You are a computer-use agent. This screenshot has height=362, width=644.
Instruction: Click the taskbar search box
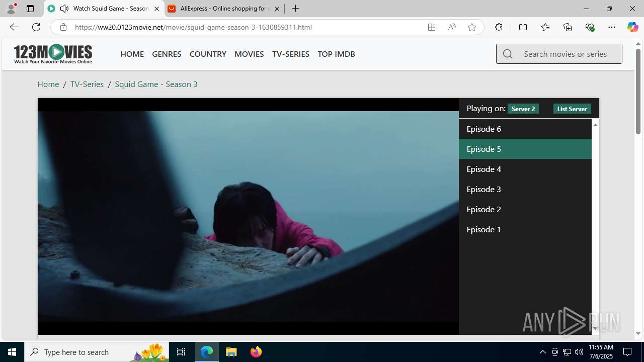pos(96,352)
